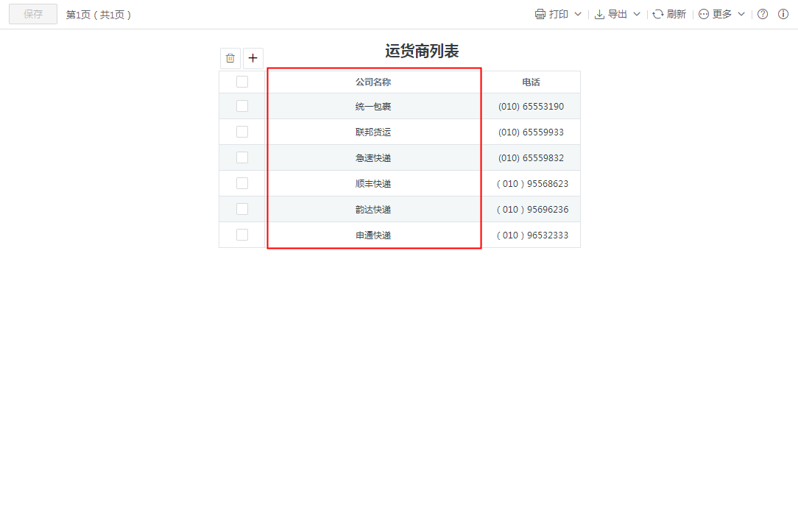Image resolution: width=798 pixels, height=532 pixels.
Task: Check the box for 顺丰快递 row
Action: 242,183
